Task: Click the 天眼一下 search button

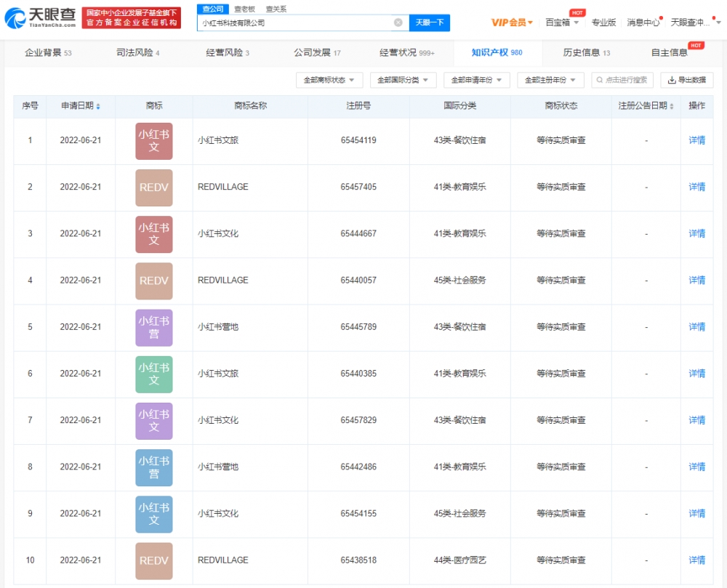Action: (429, 23)
